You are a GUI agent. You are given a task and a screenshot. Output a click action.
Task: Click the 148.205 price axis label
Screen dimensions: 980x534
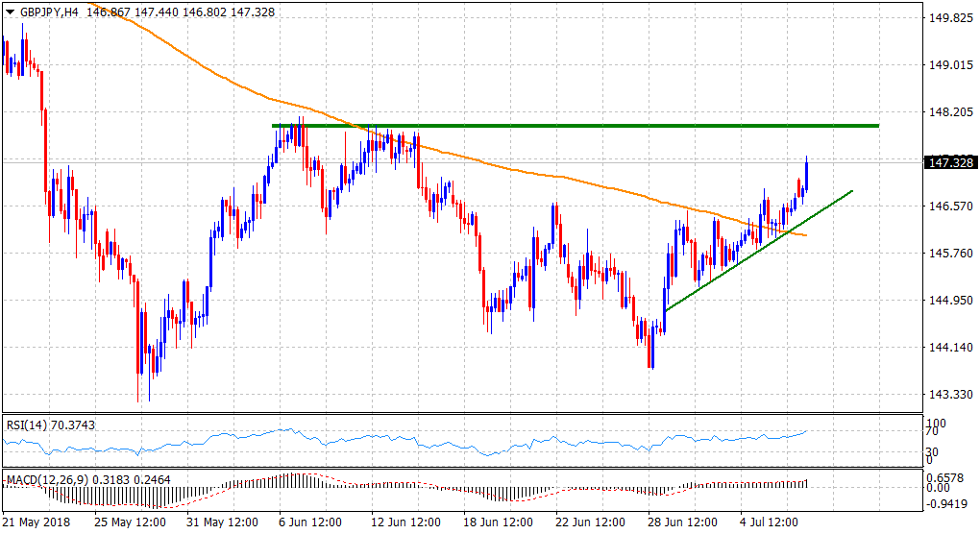click(x=949, y=112)
